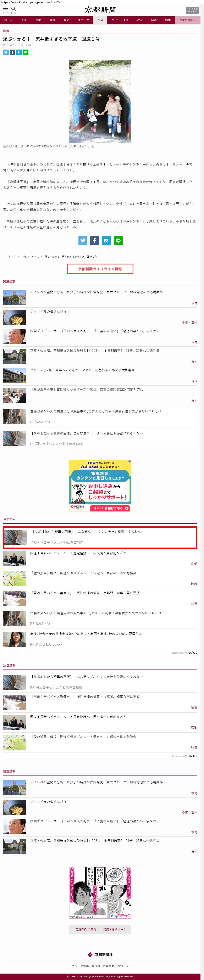Click the ad info icon on electricity ad
The image size is (204, 980).
[129, 461]
